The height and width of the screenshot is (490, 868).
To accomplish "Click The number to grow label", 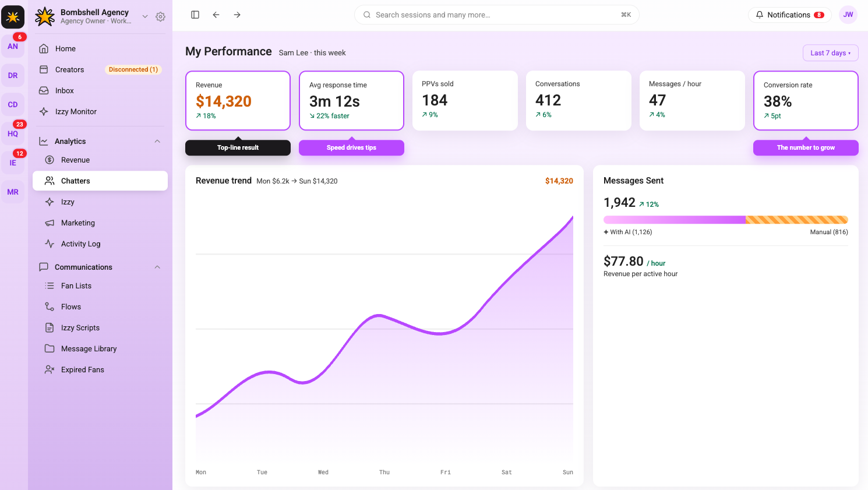I will tap(806, 147).
